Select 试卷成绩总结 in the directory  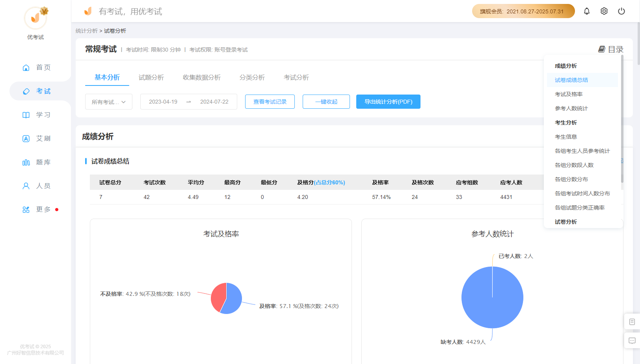point(582,80)
